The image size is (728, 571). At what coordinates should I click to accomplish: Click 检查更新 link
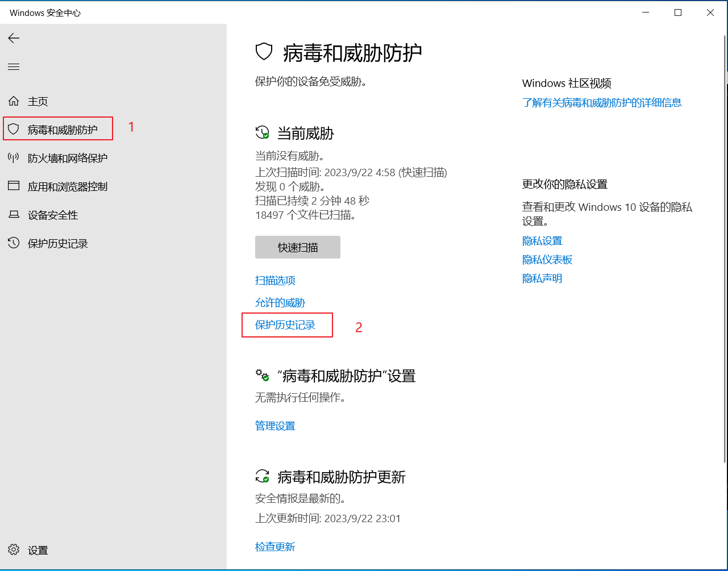[x=275, y=547]
